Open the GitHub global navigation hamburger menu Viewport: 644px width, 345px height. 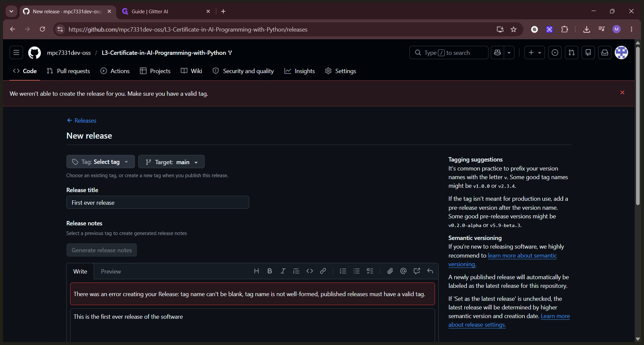pos(16,53)
